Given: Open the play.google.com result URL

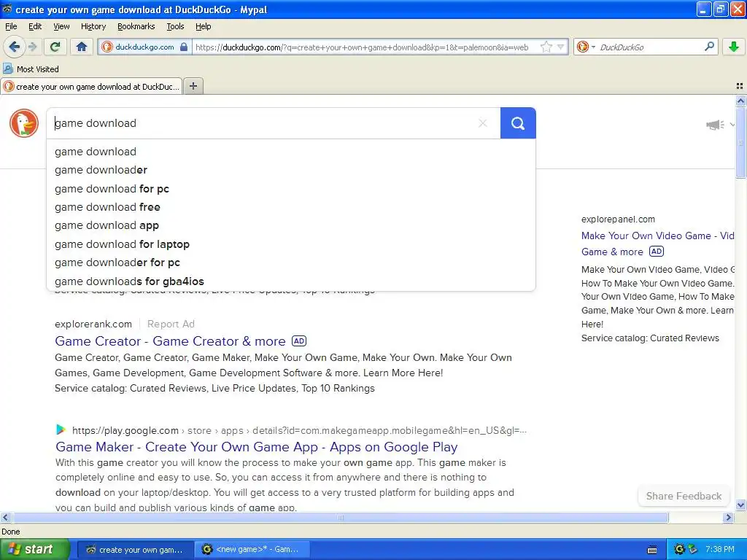Looking at the screenshot, I should click(x=299, y=430).
